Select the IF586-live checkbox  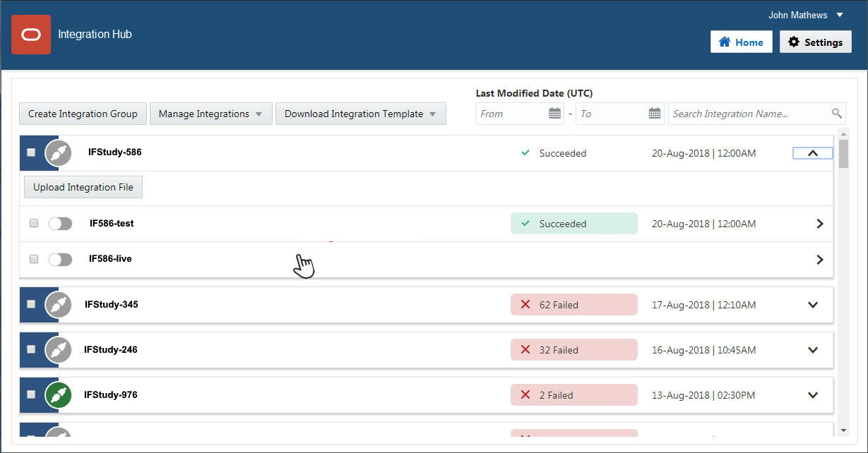pyautogui.click(x=34, y=259)
